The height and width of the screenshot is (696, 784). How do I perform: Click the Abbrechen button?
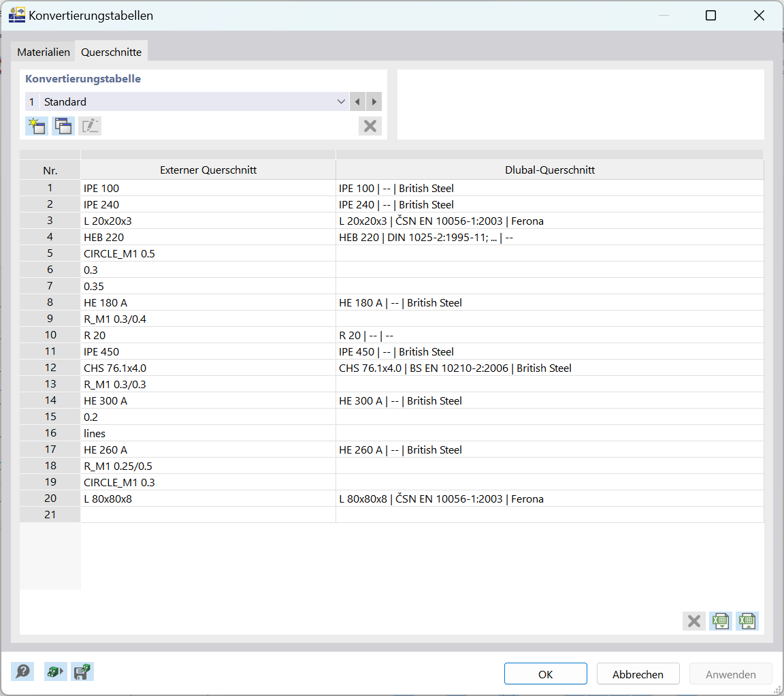[x=638, y=674]
